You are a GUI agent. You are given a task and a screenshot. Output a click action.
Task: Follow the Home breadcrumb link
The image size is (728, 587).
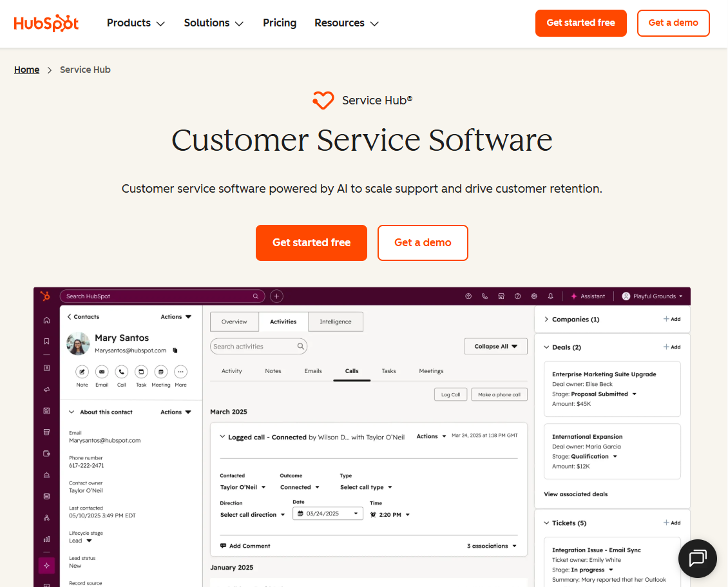(x=27, y=70)
